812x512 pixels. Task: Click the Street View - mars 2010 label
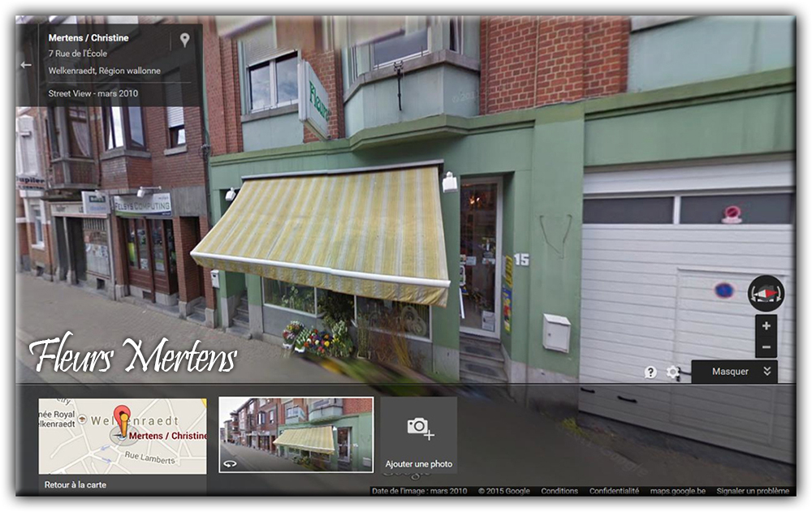pyautogui.click(x=93, y=93)
